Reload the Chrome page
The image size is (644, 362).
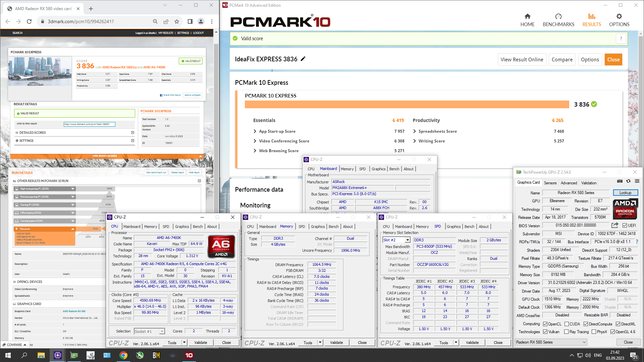[x=29, y=21]
